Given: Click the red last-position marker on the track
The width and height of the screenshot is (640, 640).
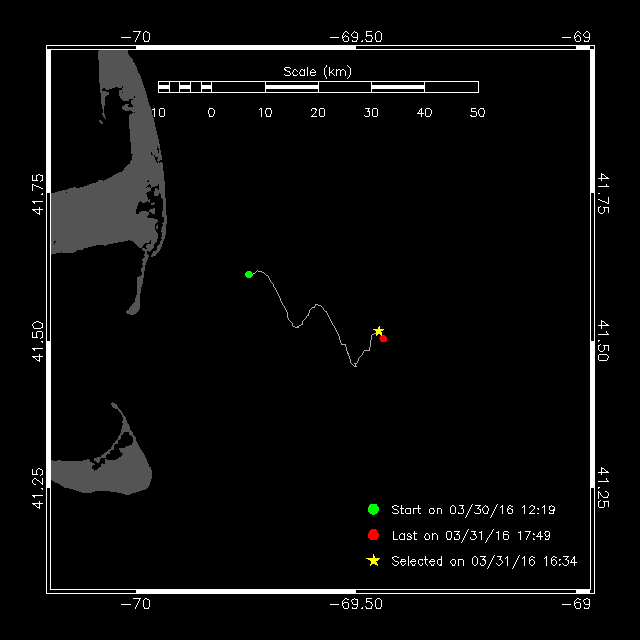Looking at the screenshot, I should 384,339.
